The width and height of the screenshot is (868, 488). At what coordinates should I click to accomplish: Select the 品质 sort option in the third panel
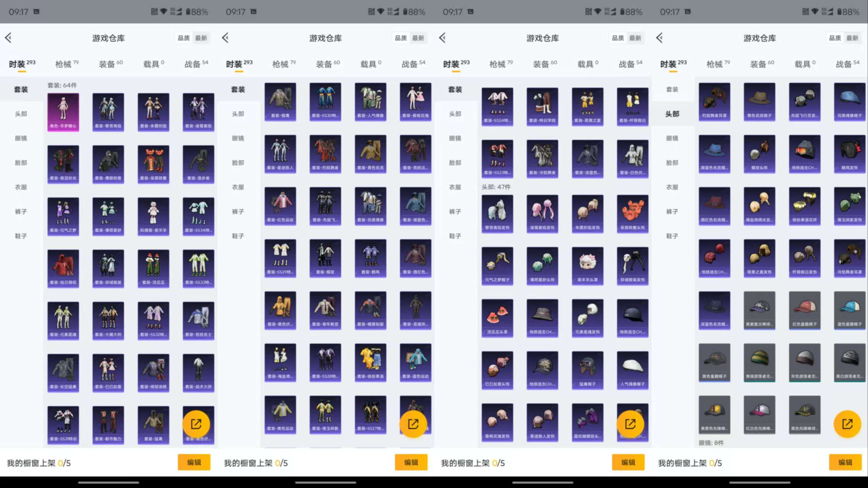(618, 38)
